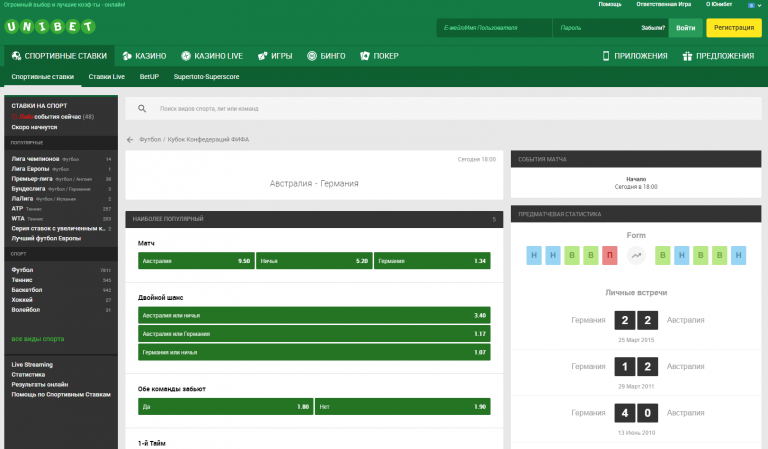
Task: Click the phone icon for Приложения
Action: click(x=606, y=56)
